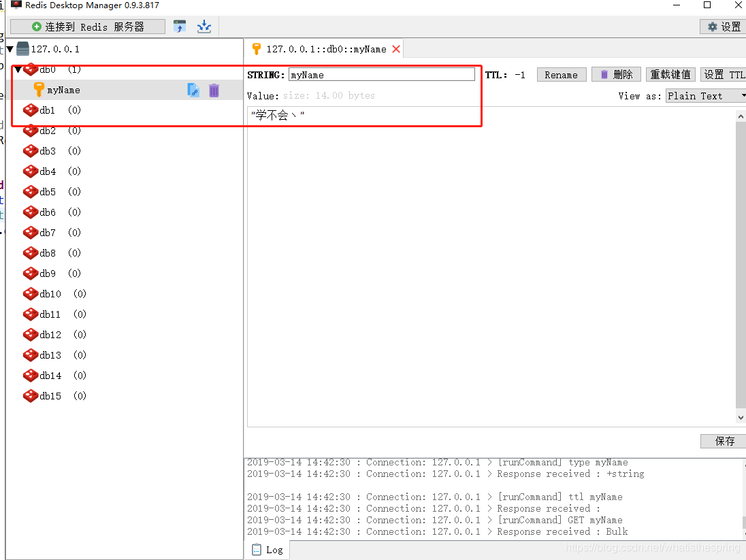Screen dimensions: 746x560
Task: Click the import connections toolbar icon
Action: [x=204, y=26]
